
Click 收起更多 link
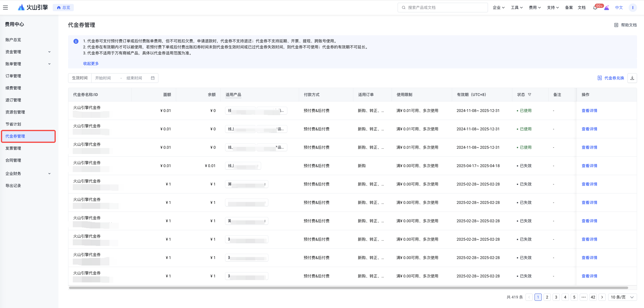coord(91,64)
